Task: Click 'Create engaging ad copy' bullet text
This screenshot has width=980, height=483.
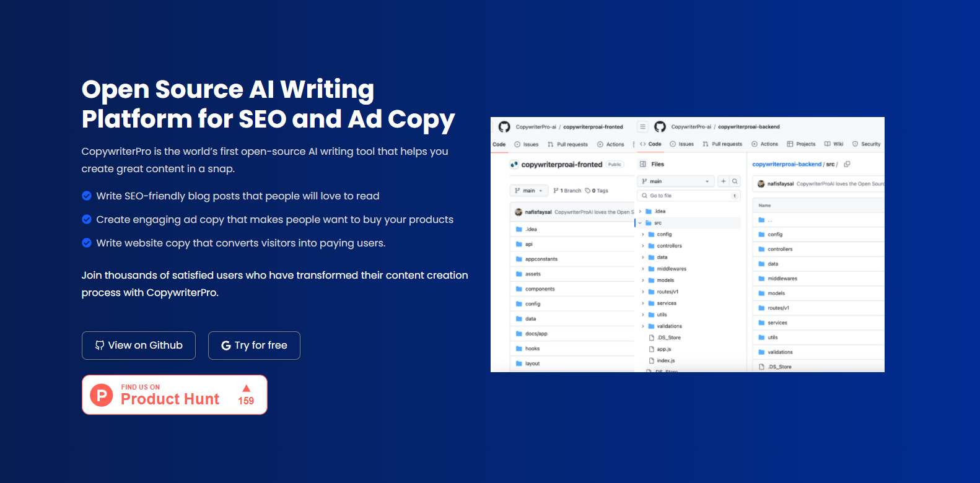Action: (275, 219)
